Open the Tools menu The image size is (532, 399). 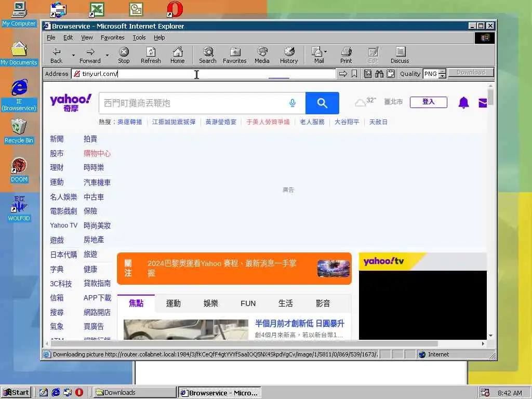tap(139, 37)
